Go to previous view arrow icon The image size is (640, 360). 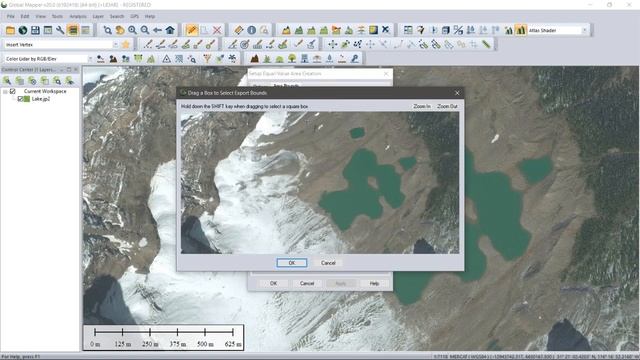coord(158,30)
